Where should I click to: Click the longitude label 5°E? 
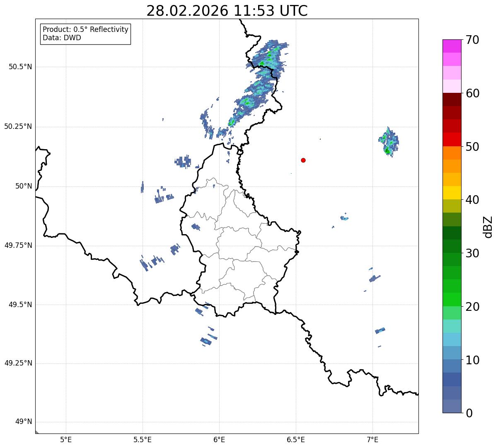66,440
